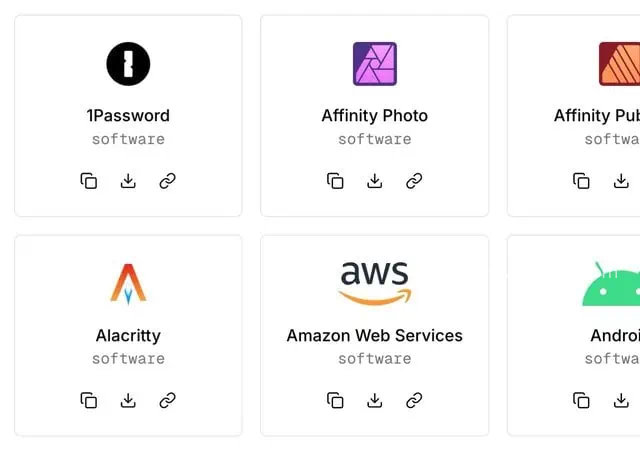Copy the Android icon
Image resolution: width=640 pixels, height=449 pixels.
tap(581, 400)
